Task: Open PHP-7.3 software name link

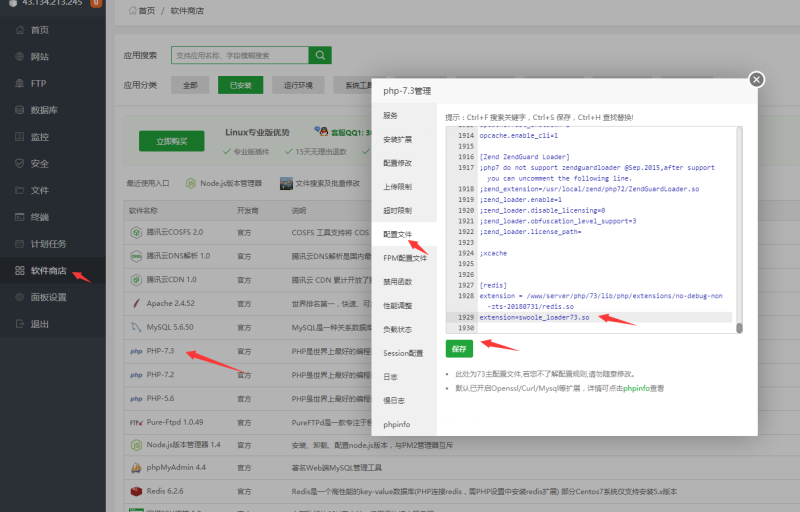Action: [x=160, y=351]
